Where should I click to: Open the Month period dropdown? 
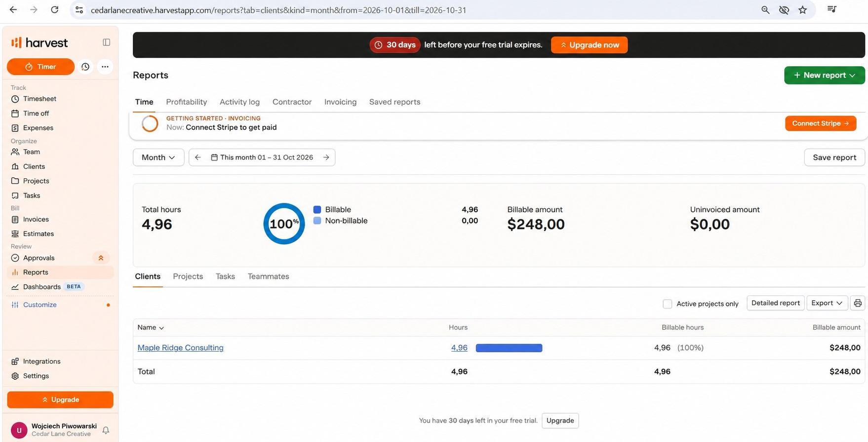(x=158, y=158)
